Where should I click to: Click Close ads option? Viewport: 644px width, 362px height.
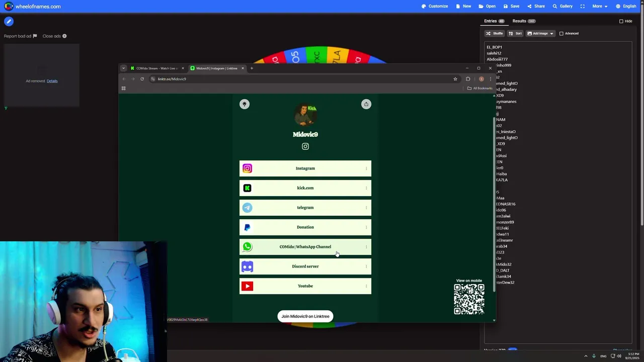[x=54, y=36]
